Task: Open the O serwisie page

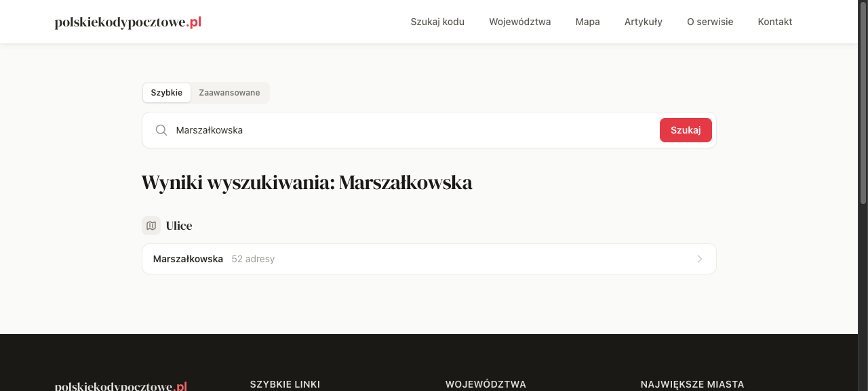Action: pyautogui.click(x=710, y=22)
